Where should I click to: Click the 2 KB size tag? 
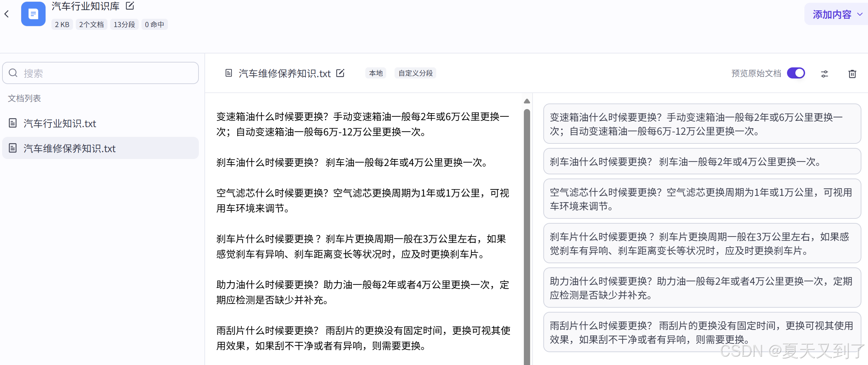point(62,24)
